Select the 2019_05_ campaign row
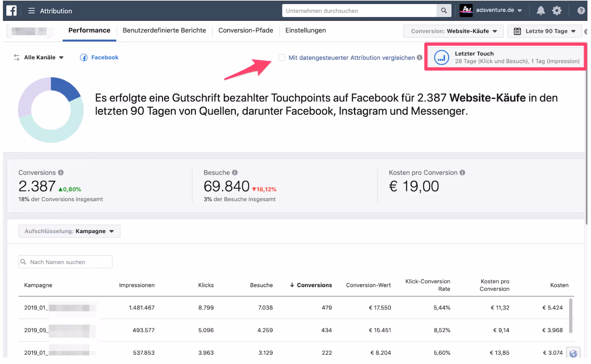 [x=296, y=330]
